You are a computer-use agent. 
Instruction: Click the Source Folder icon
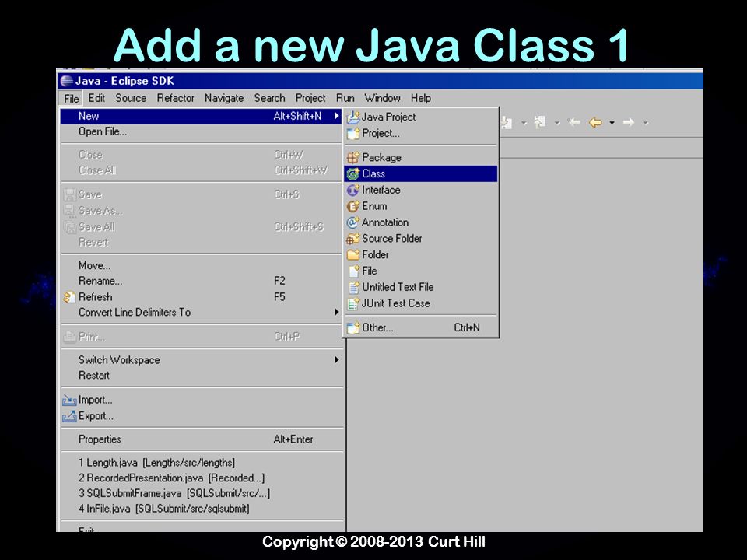click(353, 239)
